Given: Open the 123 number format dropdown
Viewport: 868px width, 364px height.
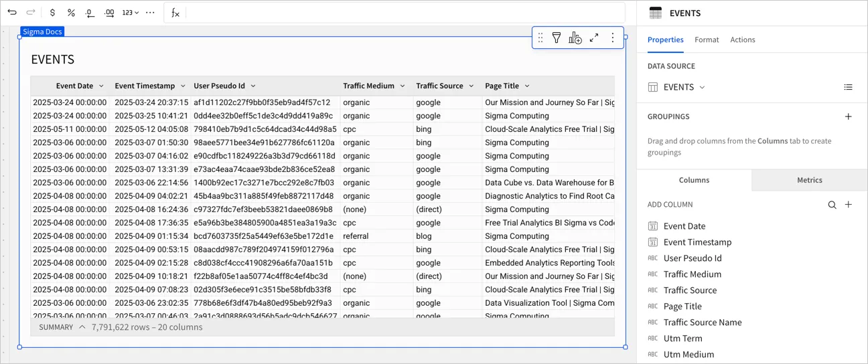Looking at the screenshot, I should tap(130, 13).
